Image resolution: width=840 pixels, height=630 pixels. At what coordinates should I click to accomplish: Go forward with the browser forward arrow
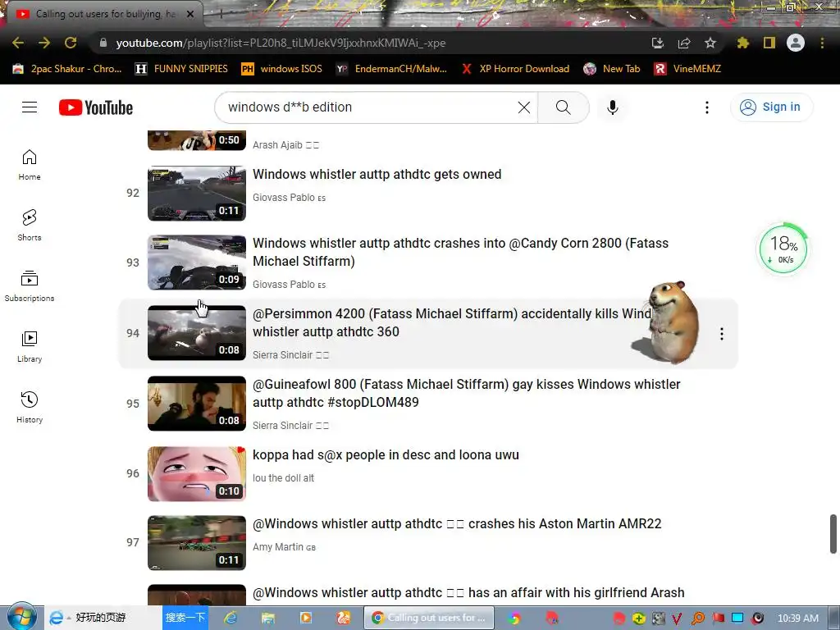[44, 43]
